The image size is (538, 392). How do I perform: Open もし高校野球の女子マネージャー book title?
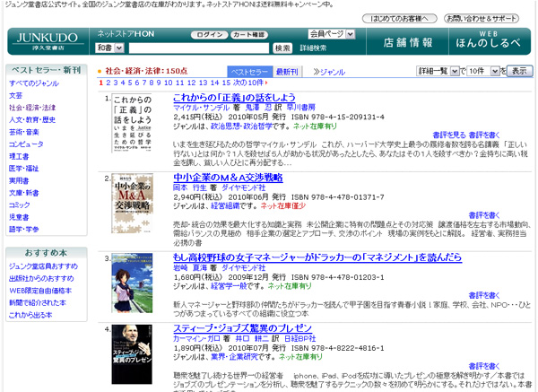coord(317,257)
